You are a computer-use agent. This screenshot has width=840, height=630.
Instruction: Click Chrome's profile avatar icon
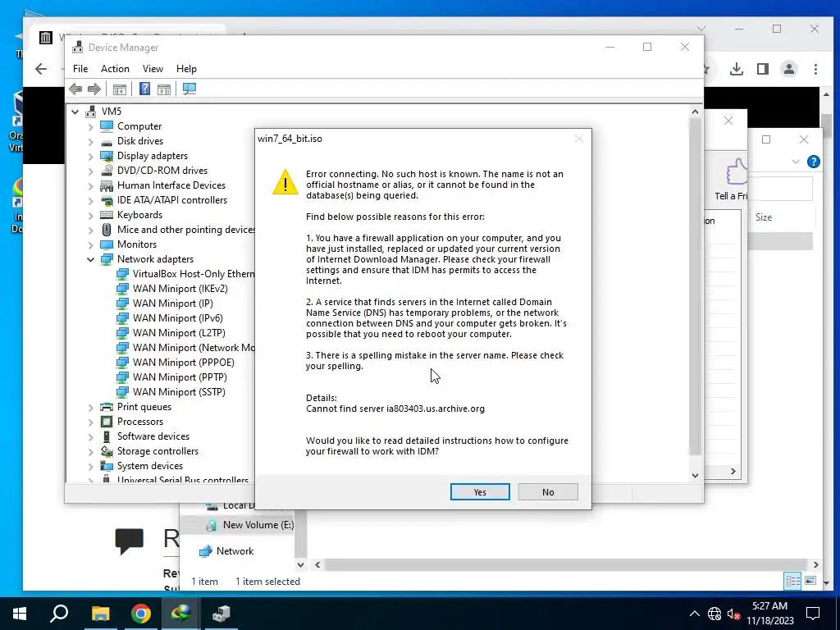tap(789, 69)
